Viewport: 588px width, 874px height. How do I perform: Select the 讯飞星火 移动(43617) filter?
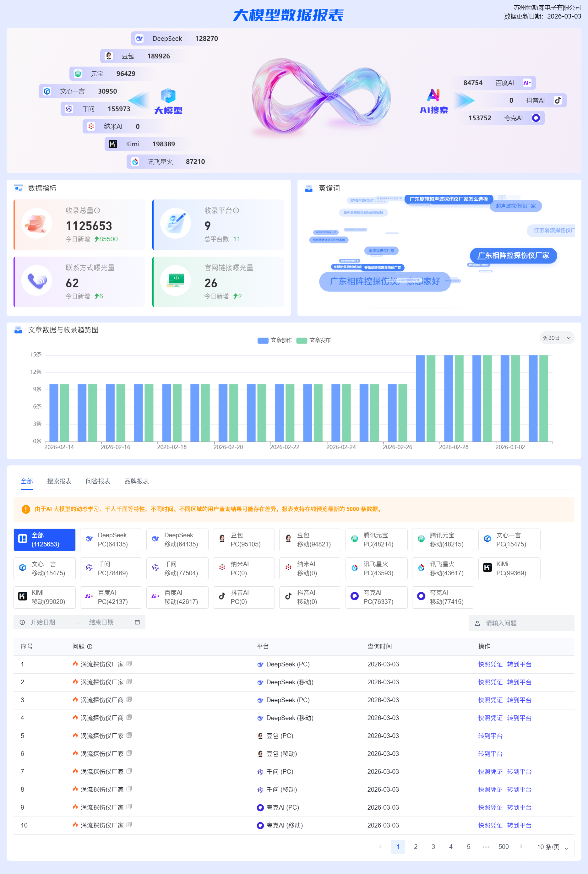tap(443, 569)
